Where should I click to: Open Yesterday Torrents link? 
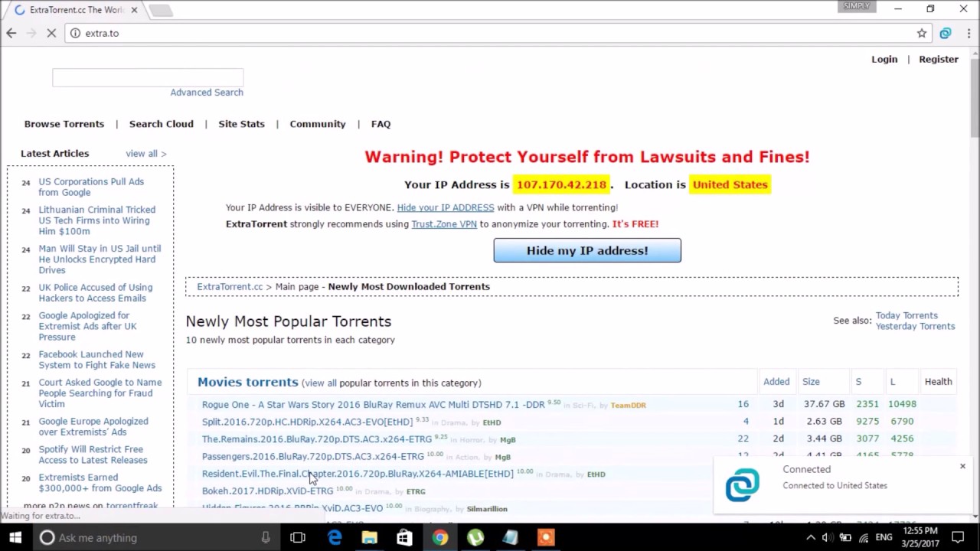[x=915, y=326]
